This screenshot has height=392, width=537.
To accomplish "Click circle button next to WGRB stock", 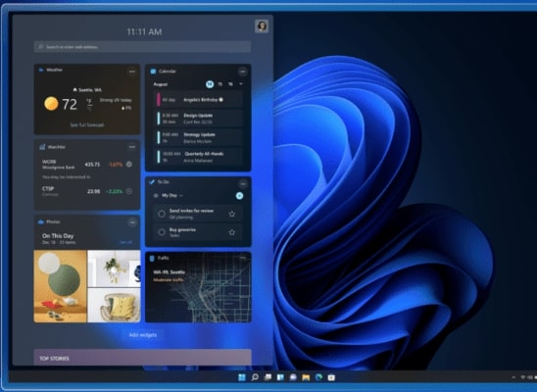I will tap(129, 165).
